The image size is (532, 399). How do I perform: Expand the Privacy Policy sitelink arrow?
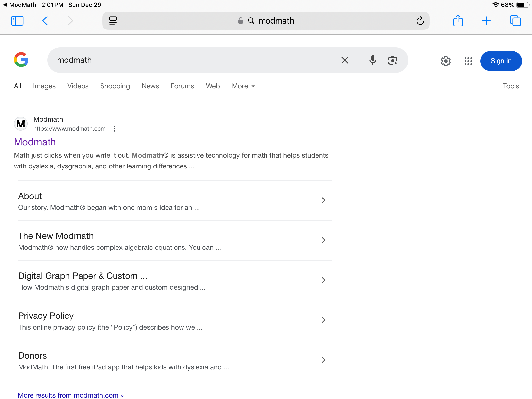[x=324, y=320]
